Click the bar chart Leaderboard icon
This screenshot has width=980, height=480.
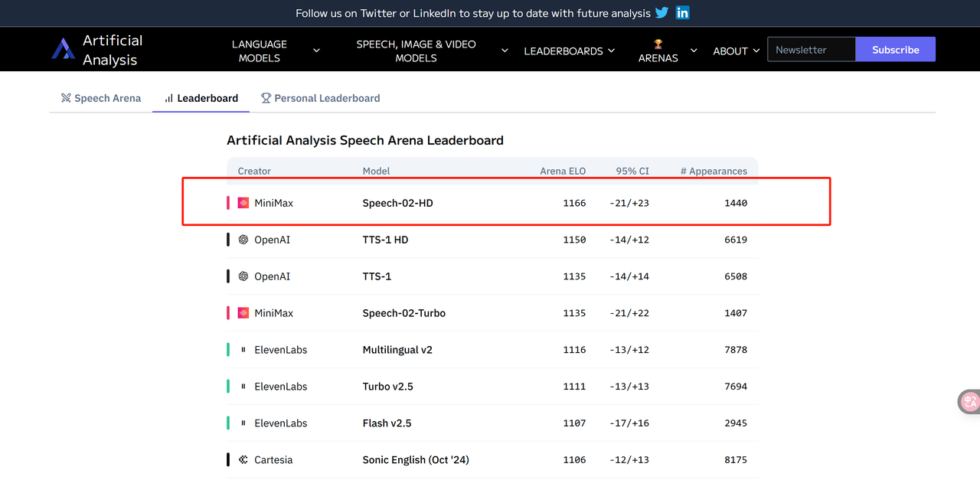click(168, 98)
